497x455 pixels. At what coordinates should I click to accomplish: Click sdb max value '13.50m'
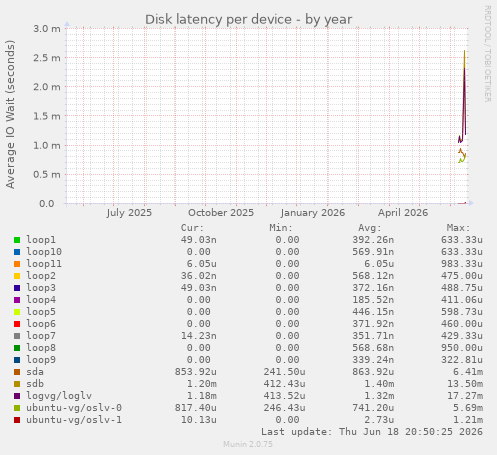click(x=465, y=384)
